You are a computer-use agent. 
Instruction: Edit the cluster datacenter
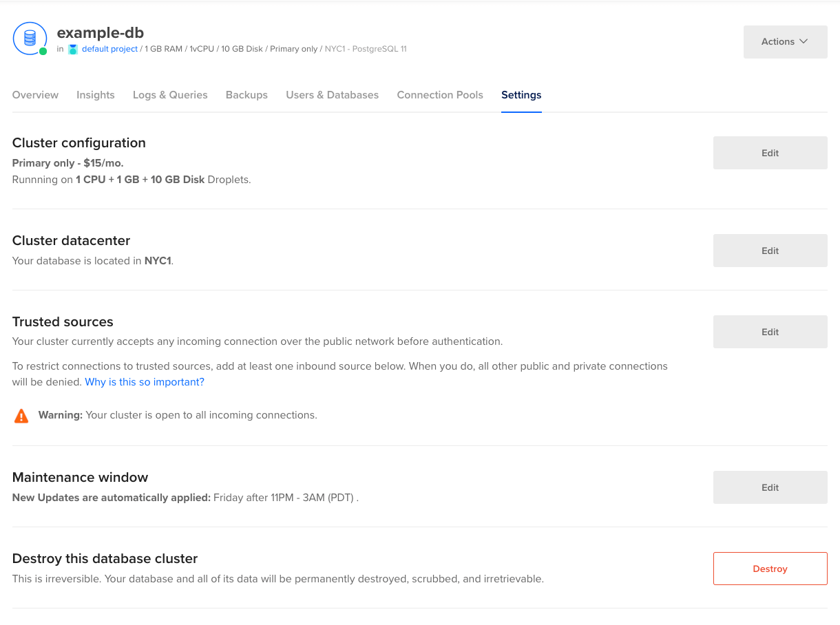point(770,251)
